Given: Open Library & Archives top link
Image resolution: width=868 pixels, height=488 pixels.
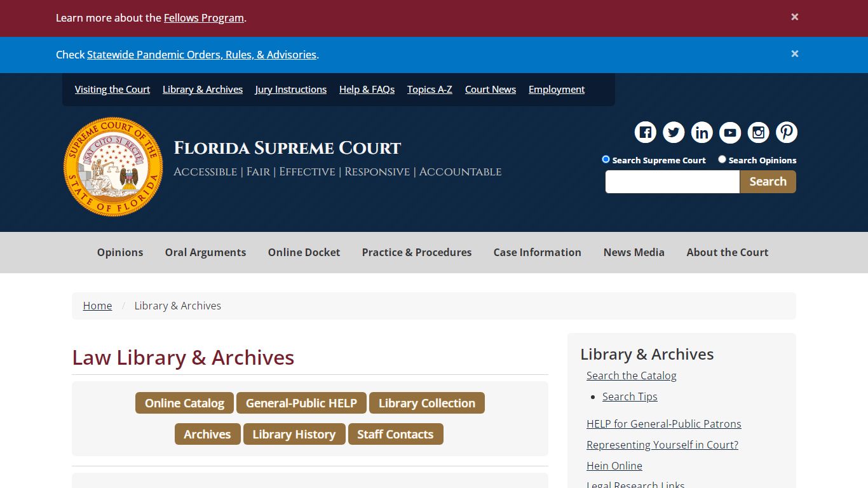Looking at the screenshot, I should coord(203,90).
